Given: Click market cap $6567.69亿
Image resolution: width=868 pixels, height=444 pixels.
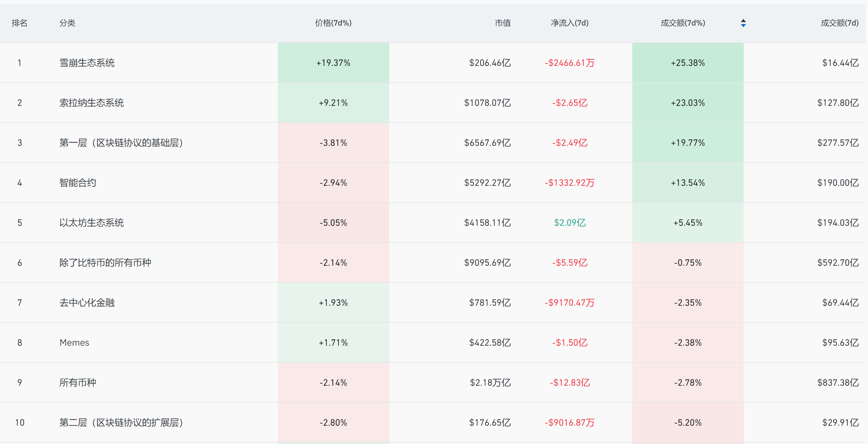Looking at the screenshot, I should tap(487, 143).
